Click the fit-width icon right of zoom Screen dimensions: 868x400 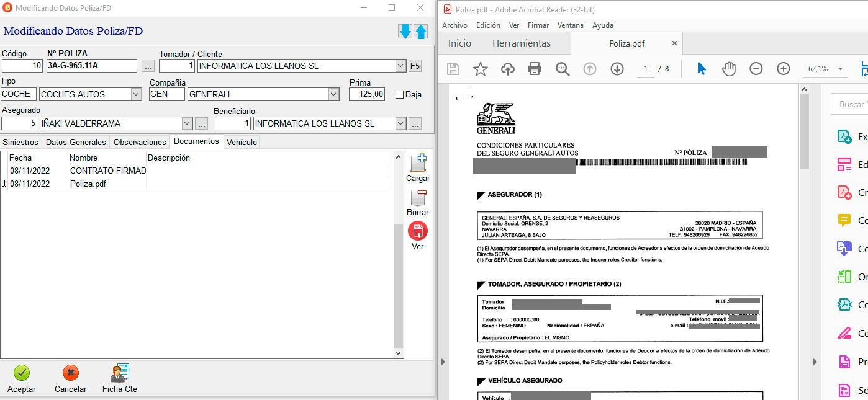coord(864,69)
